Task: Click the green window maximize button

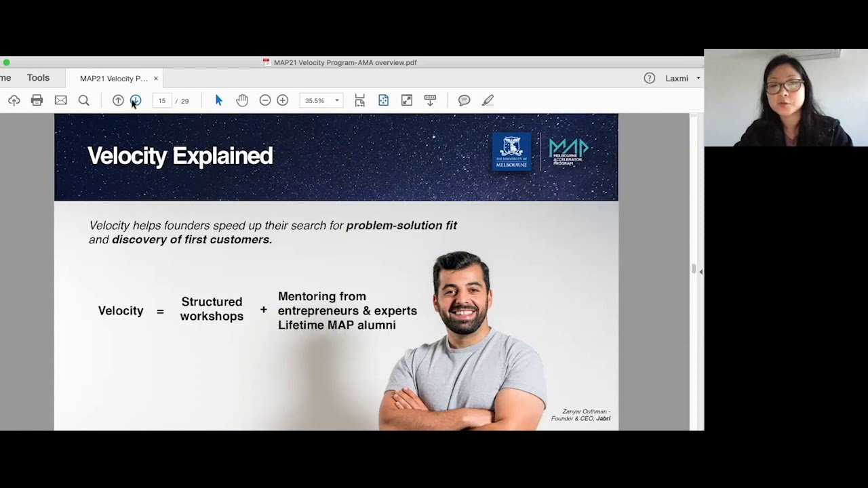Action: pyautogui.click(x=6, y=62)
